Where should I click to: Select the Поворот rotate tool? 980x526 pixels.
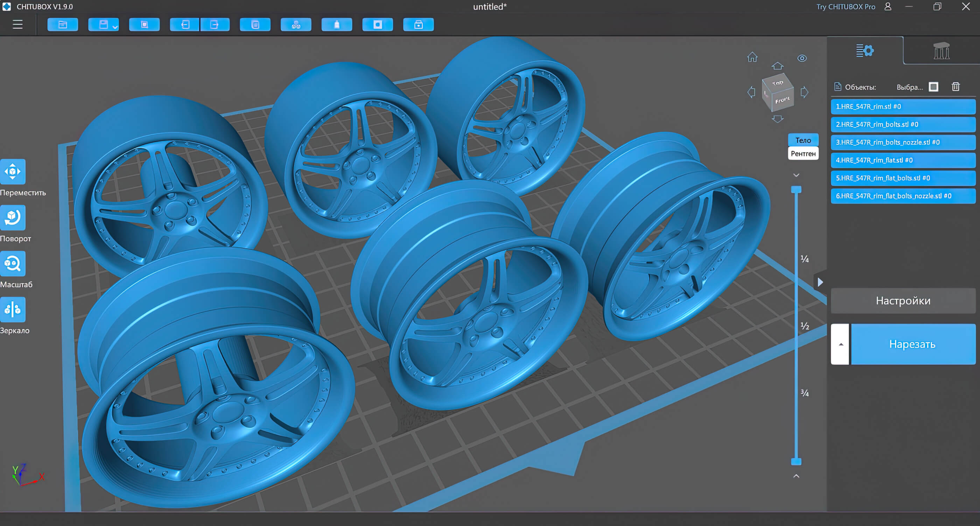tap(13, 217)
